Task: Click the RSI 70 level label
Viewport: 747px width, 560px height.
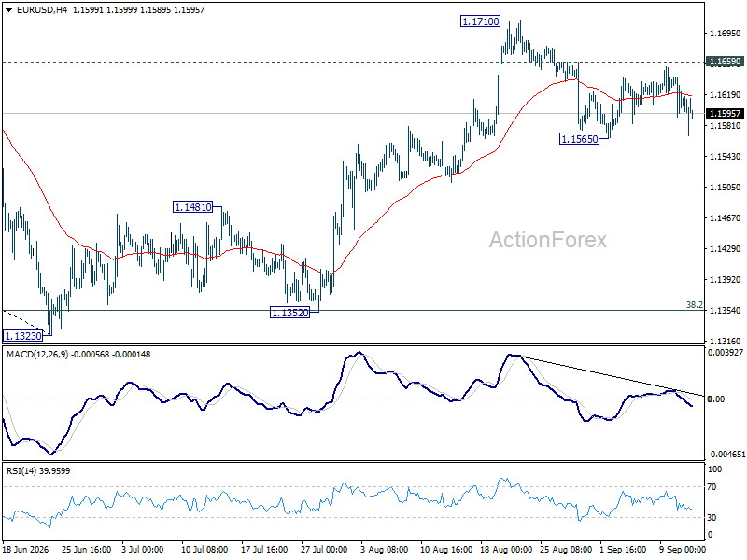Action: coord(712,486)
